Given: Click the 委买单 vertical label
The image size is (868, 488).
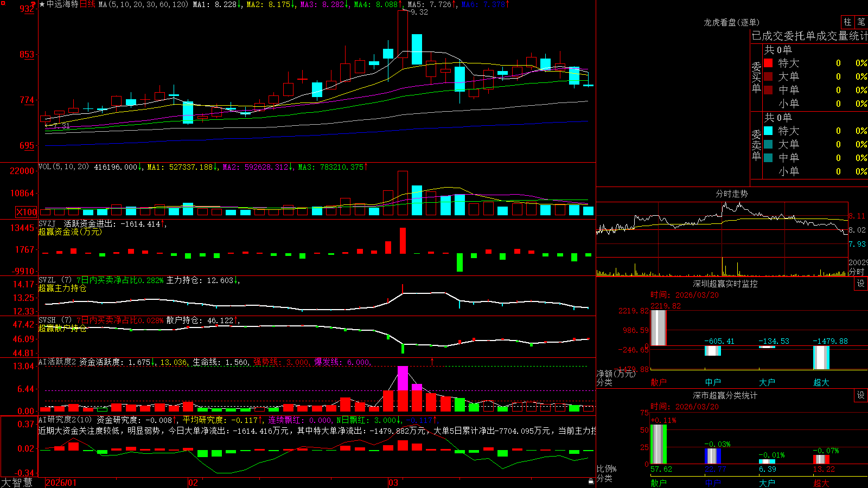Looking at the screenshot, I should pyautogui.click(x=756, y=78).
